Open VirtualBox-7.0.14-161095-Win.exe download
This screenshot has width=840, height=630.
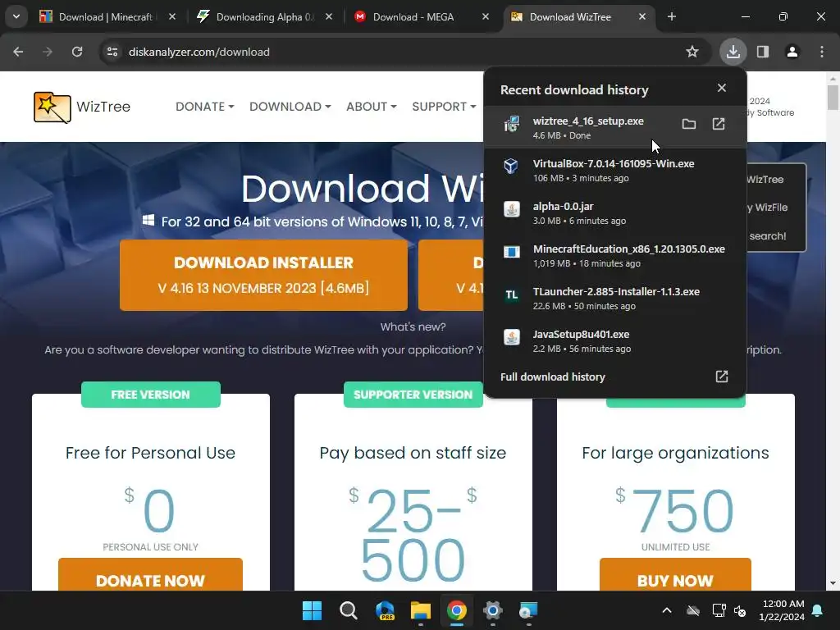tap(615, 170)
